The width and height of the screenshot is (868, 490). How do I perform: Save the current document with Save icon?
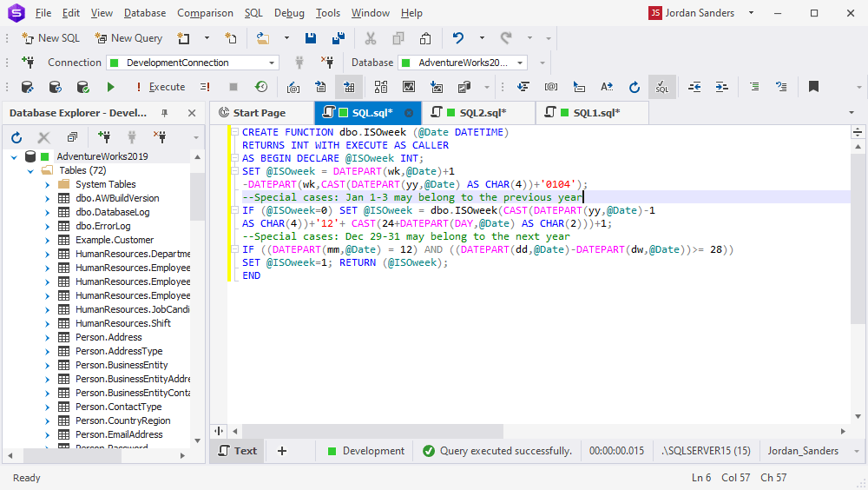click(311, 37)
